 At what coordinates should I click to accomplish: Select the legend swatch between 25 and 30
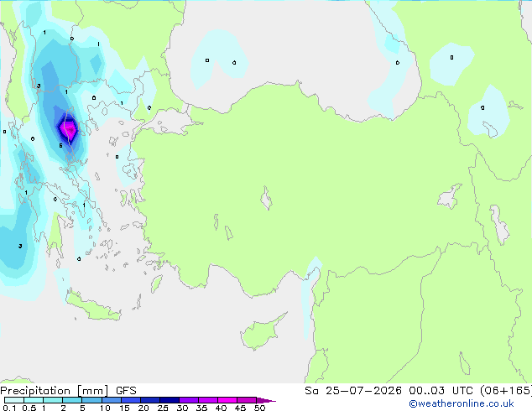click(x=169, y=400)
